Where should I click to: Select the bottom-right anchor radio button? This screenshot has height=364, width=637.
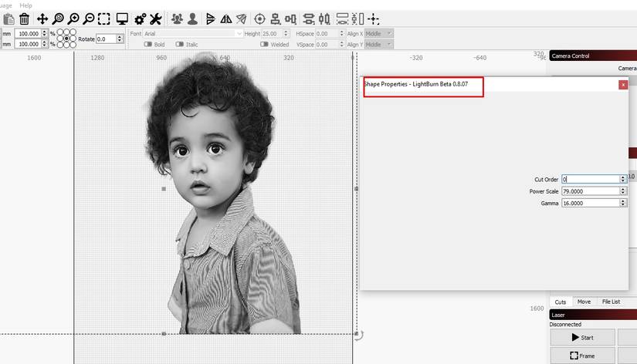73,45
